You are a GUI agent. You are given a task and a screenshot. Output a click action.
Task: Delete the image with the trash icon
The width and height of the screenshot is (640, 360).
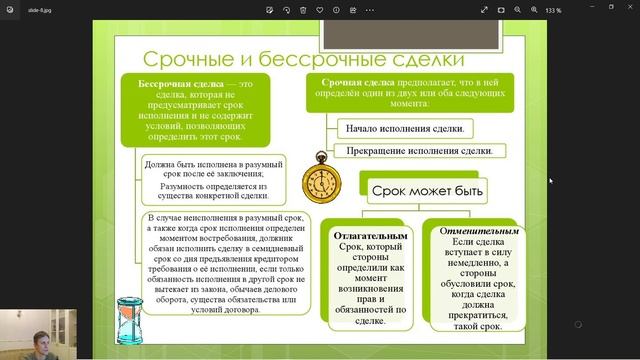(303, 10)
